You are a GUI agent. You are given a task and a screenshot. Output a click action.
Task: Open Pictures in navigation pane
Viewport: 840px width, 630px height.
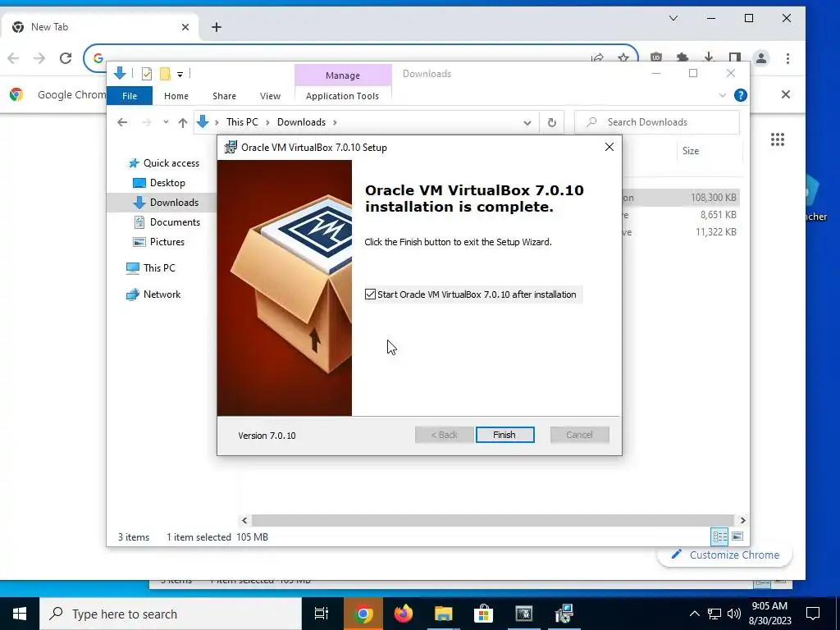click(158, 242)
